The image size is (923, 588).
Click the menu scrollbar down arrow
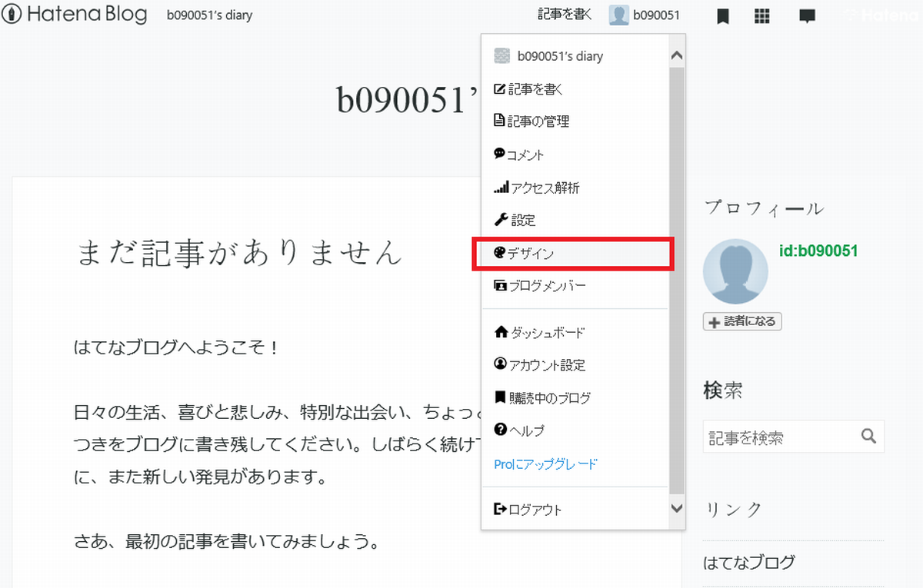[676, 508]
